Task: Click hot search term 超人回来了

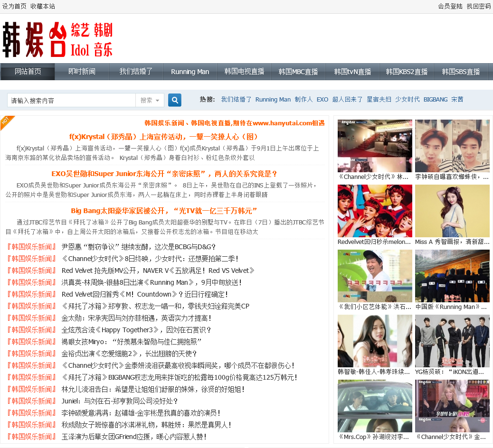Action: pyautogui.click(x=347, y=100)
